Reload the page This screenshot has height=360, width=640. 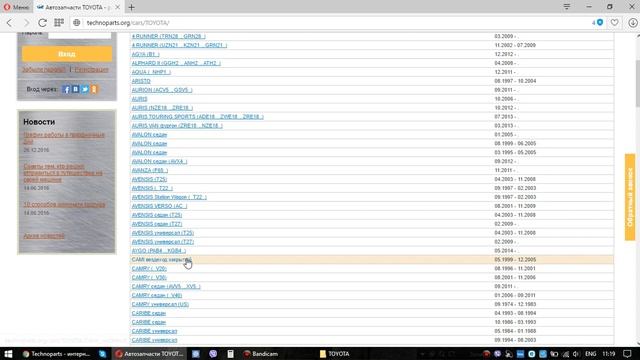[42, 23]
